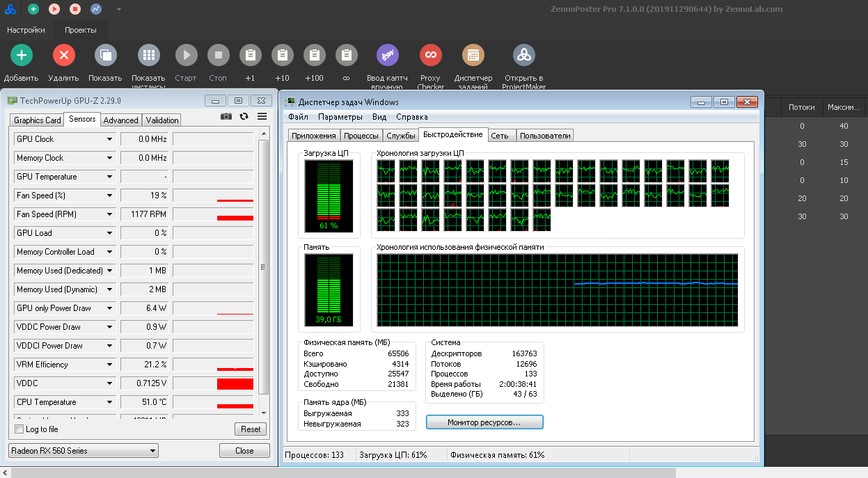This screenshot has width=868, height=478.
Task: Click the Удалить (Delete) red X icon
Action: (64, 55)
